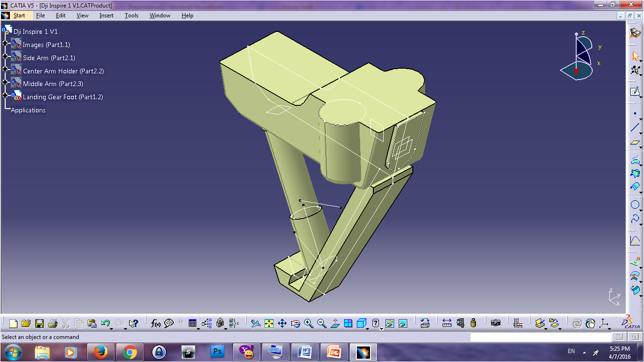Select the Measure Between ruler tool

coord(447,323)
